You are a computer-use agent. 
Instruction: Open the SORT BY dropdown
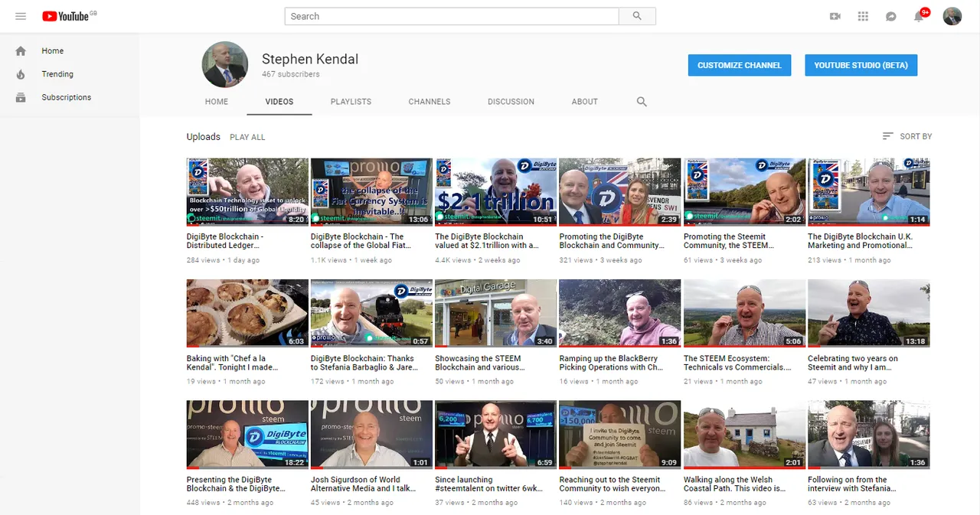click(907, 136)
